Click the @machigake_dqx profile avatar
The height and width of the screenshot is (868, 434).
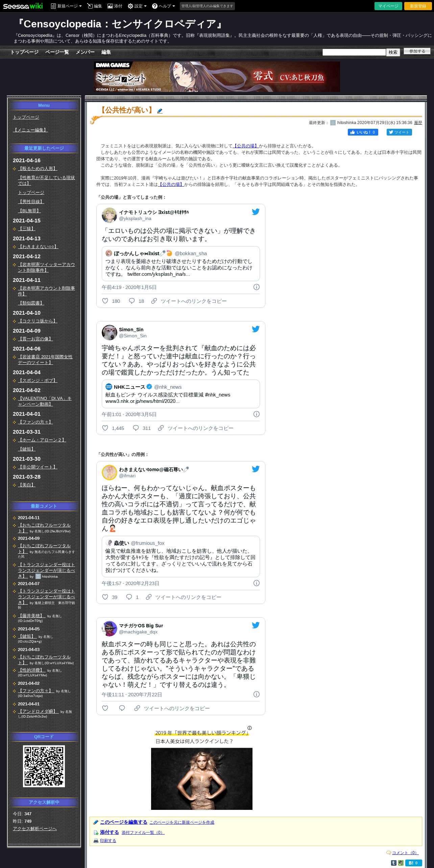(x=109, y=629)
